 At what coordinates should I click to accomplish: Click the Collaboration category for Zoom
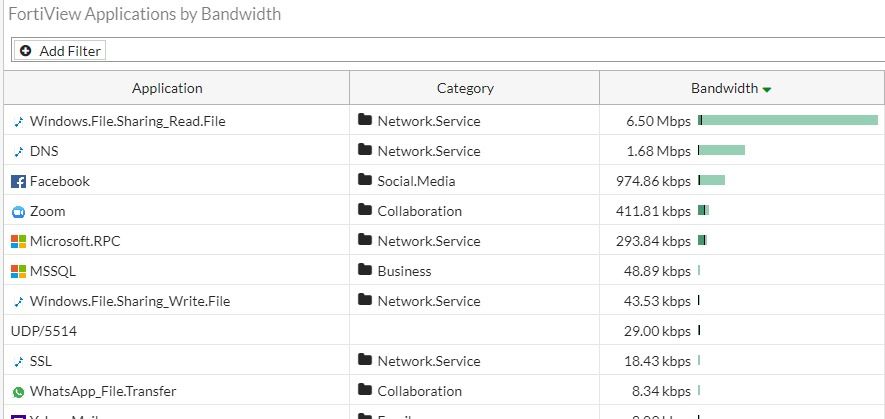(x=419, y=211)
